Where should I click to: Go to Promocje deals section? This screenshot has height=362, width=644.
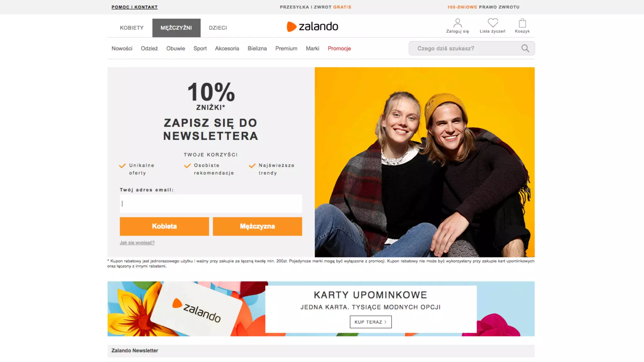339,48
